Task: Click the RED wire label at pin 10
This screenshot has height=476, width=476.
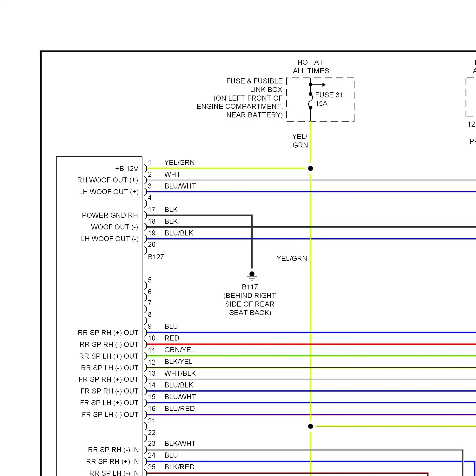Action: [172, 338]
